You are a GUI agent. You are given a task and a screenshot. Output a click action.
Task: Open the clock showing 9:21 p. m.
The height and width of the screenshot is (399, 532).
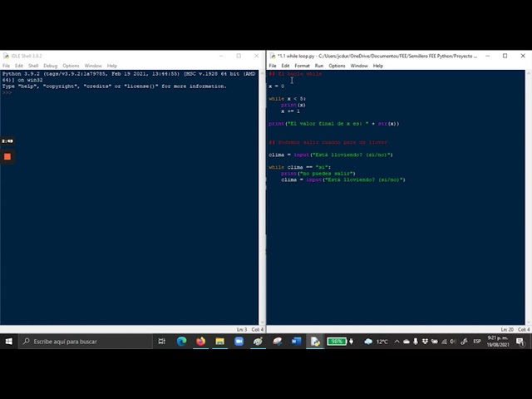pos(498,342)
